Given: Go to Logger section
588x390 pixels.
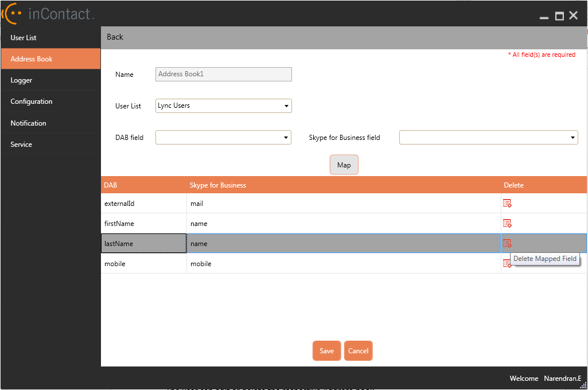Looking at the screenshot, I should tap(50, 80).
